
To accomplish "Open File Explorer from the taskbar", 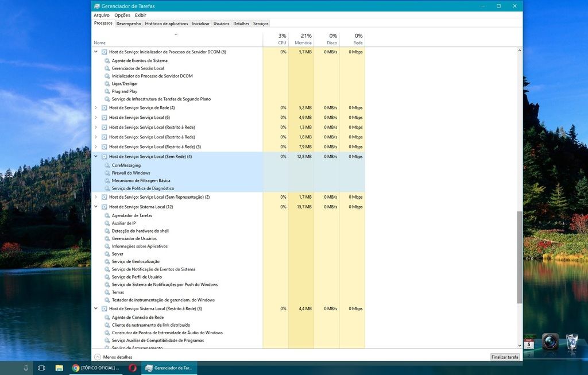I will [x=59, y=368].
